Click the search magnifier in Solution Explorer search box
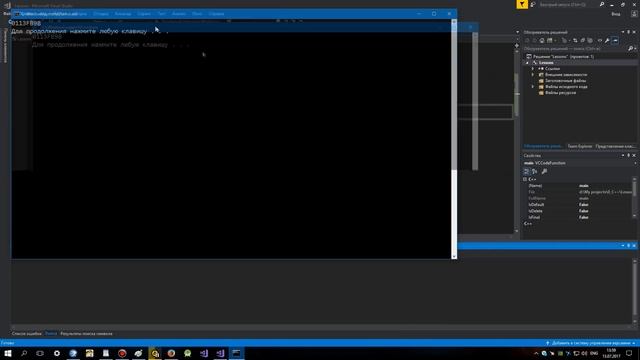640x360 pixels. click(630, 49)
